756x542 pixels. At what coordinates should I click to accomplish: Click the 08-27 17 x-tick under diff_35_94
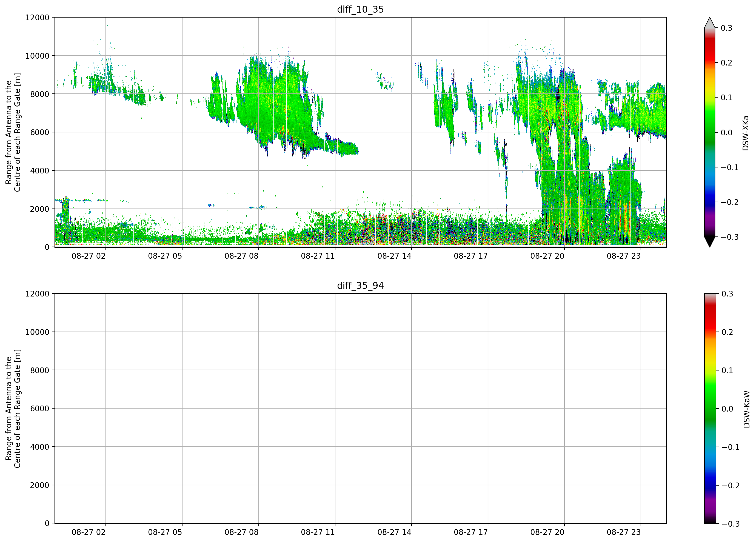(471, 532)
